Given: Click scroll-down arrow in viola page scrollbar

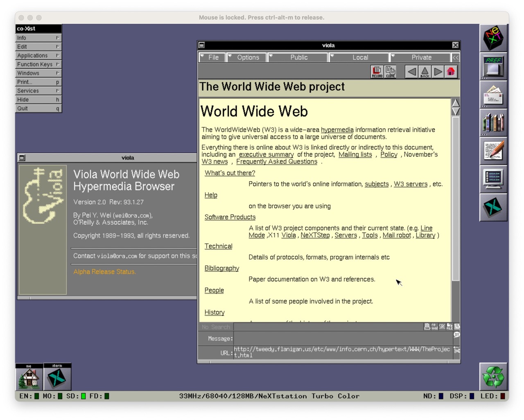Looking at the screenshot, I should click(x=455, y=111).
